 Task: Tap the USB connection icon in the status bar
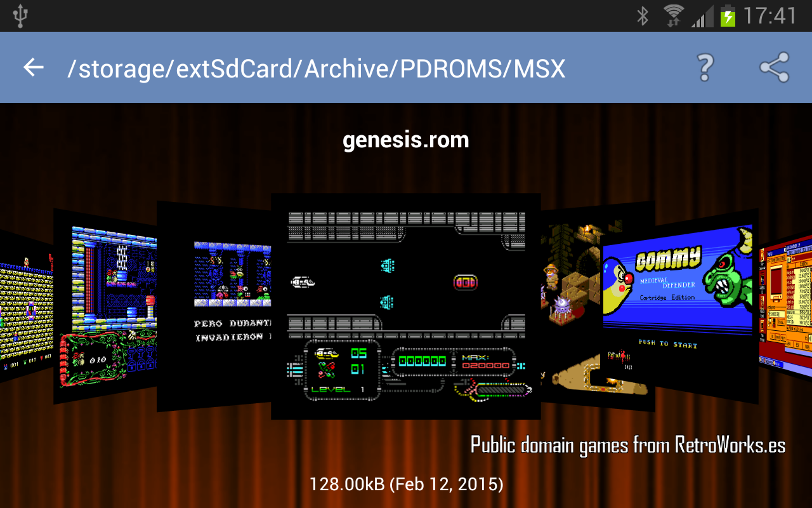pos(20,15)
